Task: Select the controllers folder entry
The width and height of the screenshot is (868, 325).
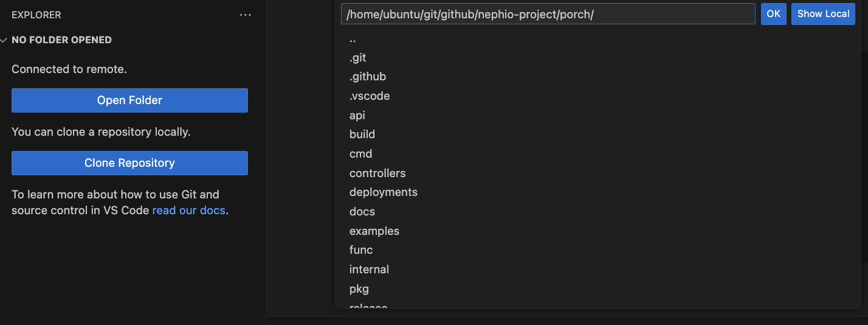Action: click(377, 173)
